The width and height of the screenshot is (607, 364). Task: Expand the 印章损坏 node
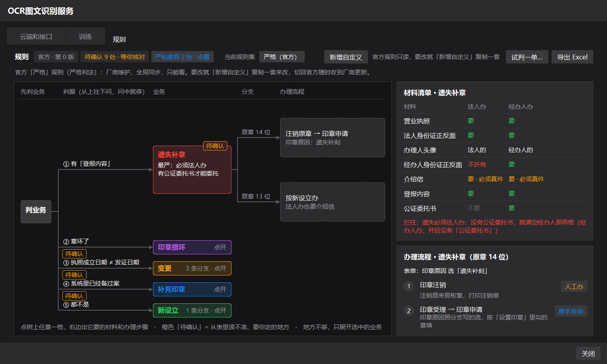pyautogui.click(x=192, y=247)
